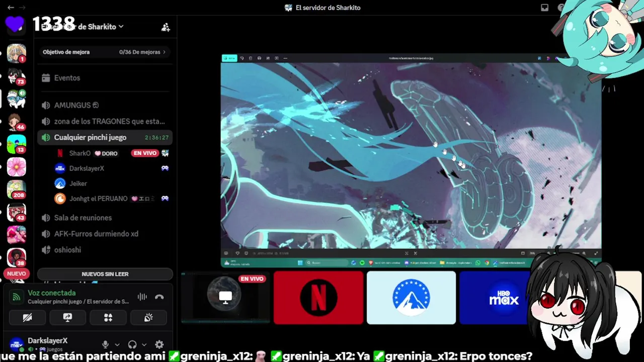Click the streaming screen icon beside SharkO

tap(165, 153)
